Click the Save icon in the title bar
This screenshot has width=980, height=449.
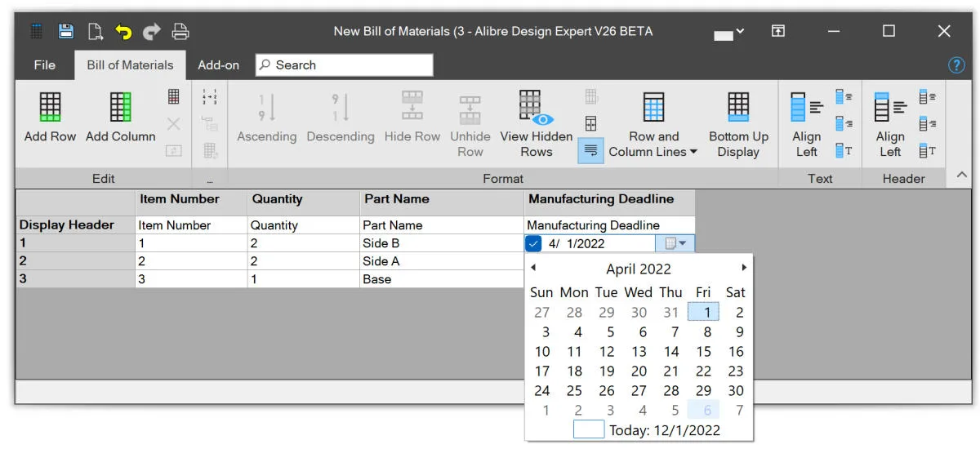click(66, 31)
